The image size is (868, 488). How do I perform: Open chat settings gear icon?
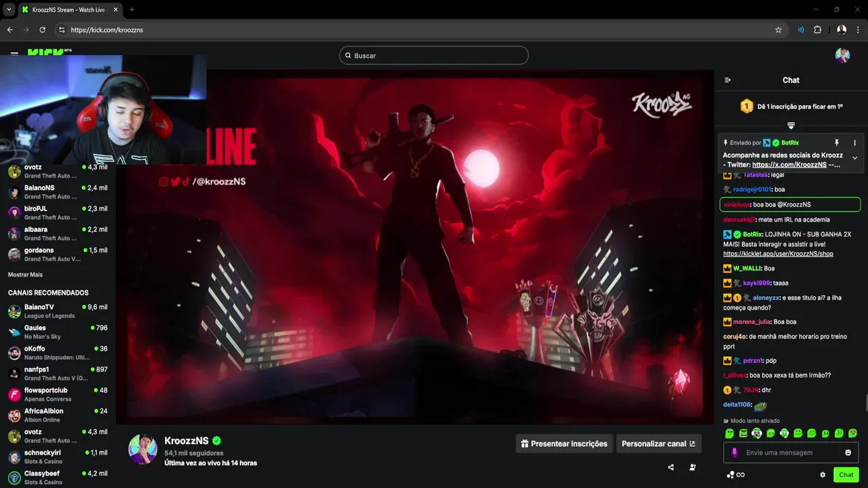(x=823, y=474)
